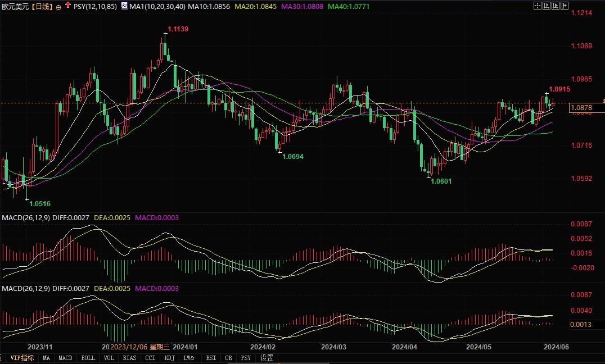Click the 1.0716 price axis value
This screenshot has width=605, height=364.
coord(581,145)
